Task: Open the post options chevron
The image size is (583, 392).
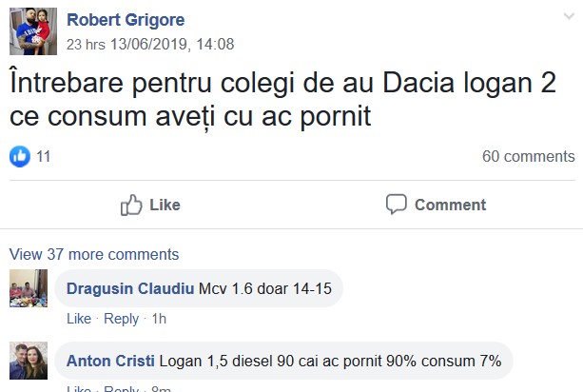Action: pos(569,16)
